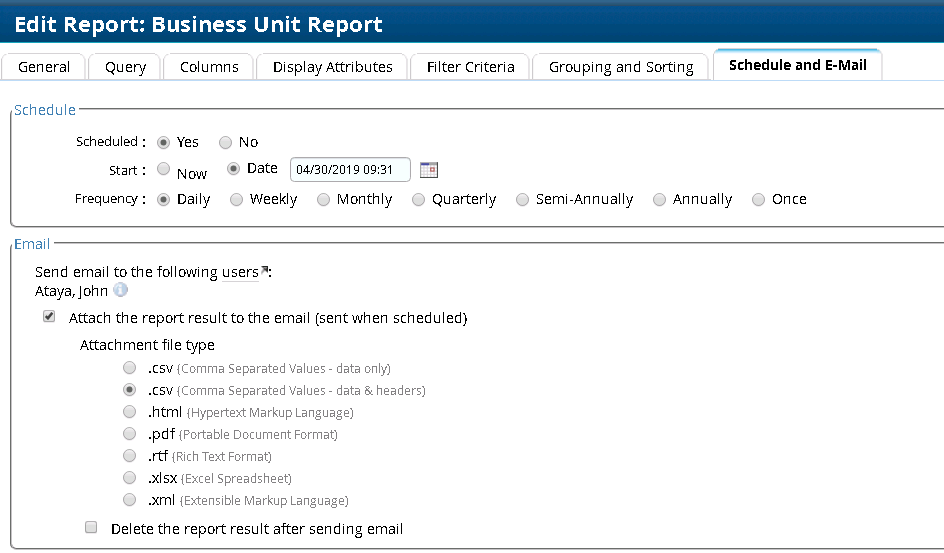Screen dimensions: 944x553
Task: Select the Display Attributes tab
Action: tap(332, 67)
